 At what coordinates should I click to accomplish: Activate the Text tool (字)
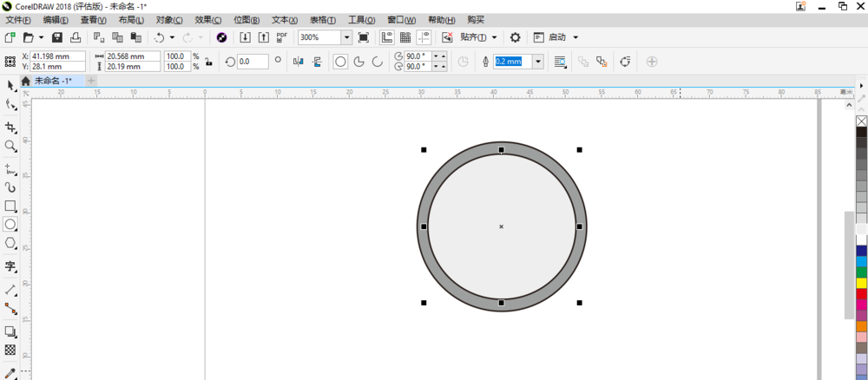10,266
